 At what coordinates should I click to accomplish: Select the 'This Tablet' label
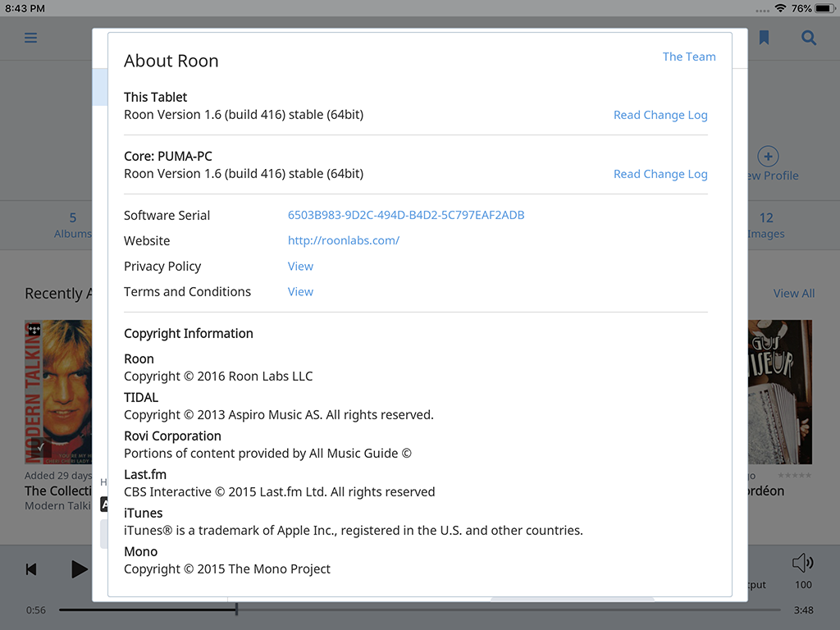click(x=155, y=98)
